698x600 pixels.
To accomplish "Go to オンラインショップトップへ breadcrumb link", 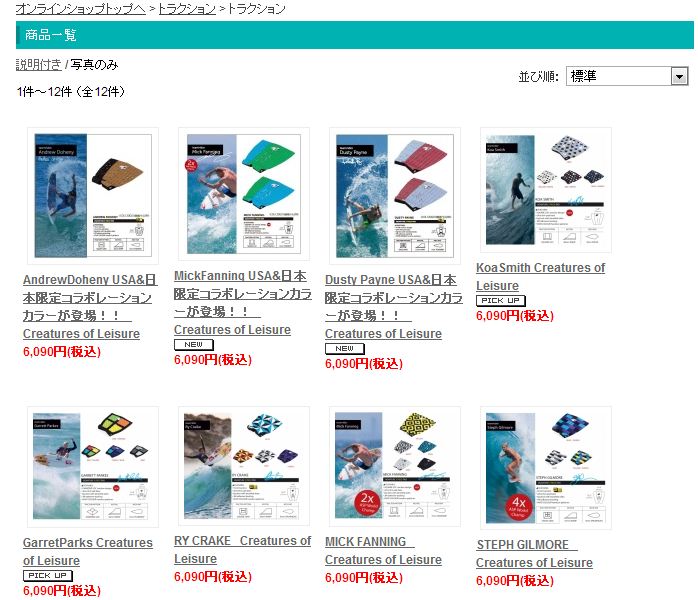I will (x=81, y=8).
